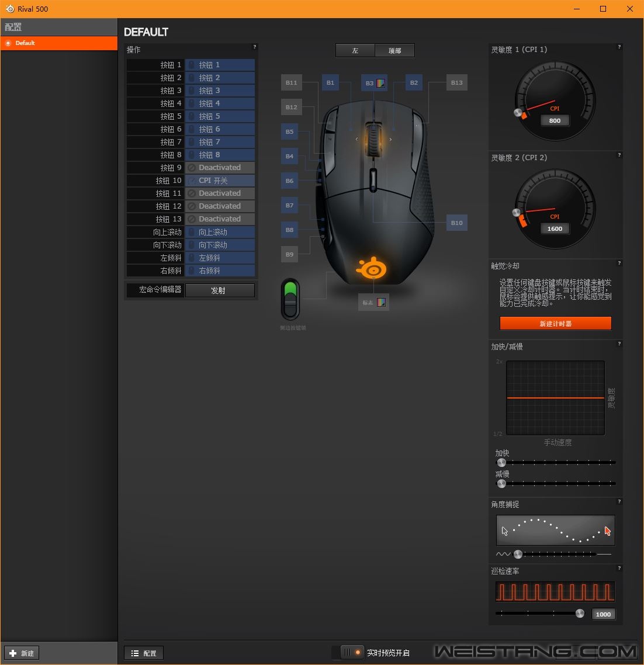This screenshot has width=644, height=665.
Task: Open the Deactivated dropdown for 按钮 9
Action: 220,168
